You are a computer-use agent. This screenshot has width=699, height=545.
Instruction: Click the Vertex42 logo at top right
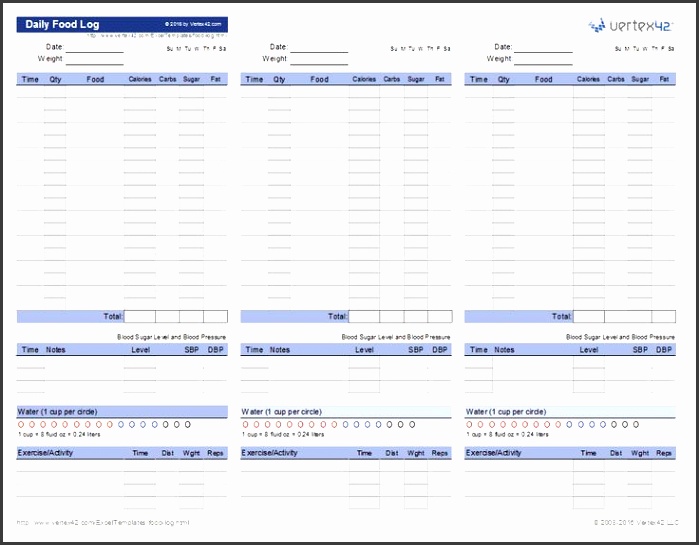[630, 27]
